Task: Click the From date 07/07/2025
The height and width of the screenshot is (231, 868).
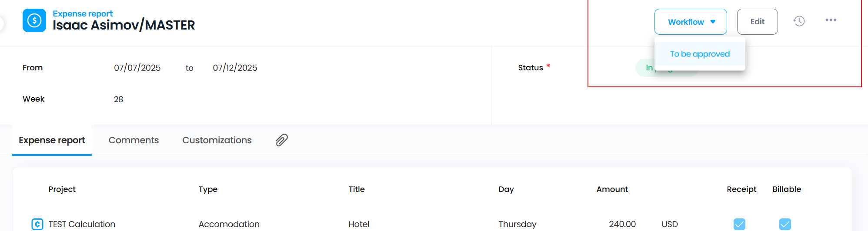Action: 137,68
